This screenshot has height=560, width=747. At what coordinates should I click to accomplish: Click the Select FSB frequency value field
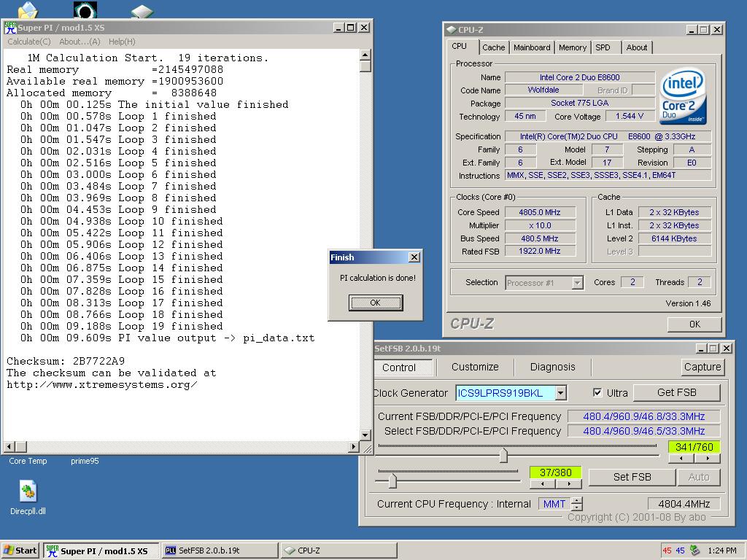643,431
